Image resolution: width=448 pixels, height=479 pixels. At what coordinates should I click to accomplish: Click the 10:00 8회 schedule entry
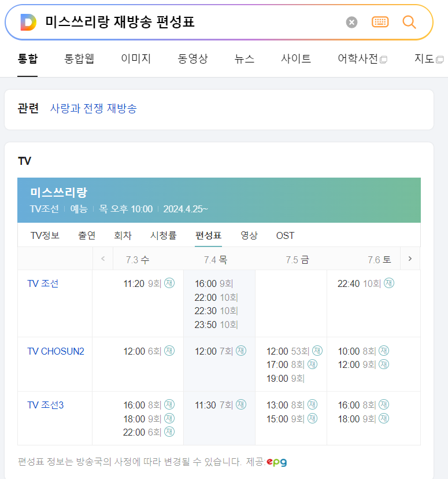(x=357, y=351)
